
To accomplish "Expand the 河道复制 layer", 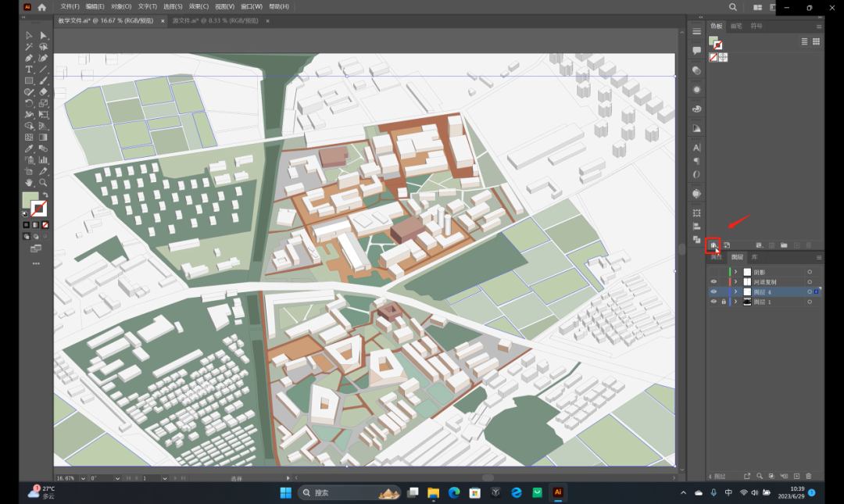I will click(736, 281).
